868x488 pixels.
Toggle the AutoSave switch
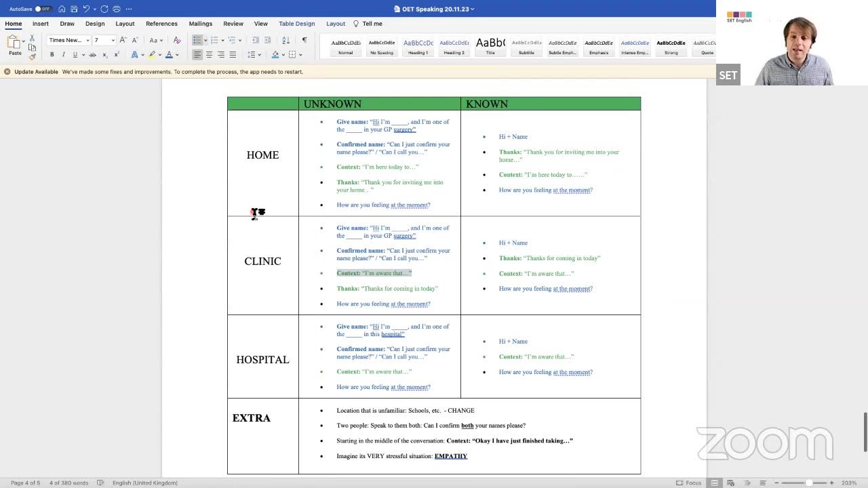pos(43,9)
